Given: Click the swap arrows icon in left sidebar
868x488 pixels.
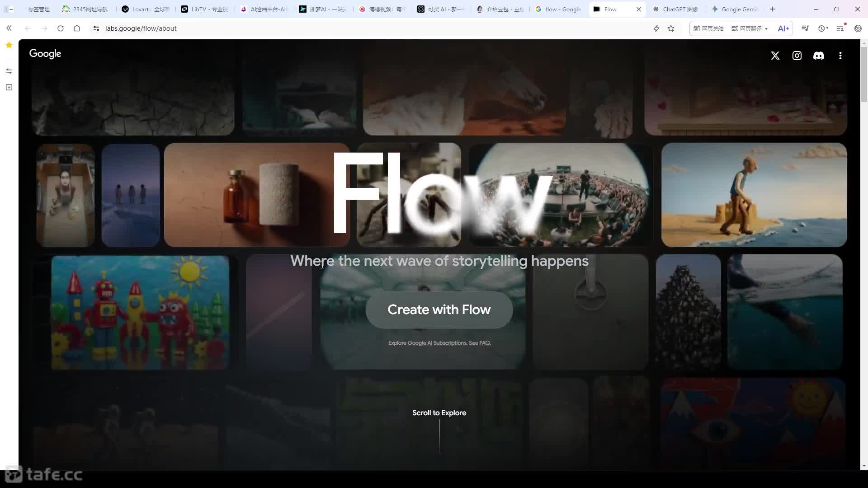Looking at the screenshot, I should tap(9, 71).
